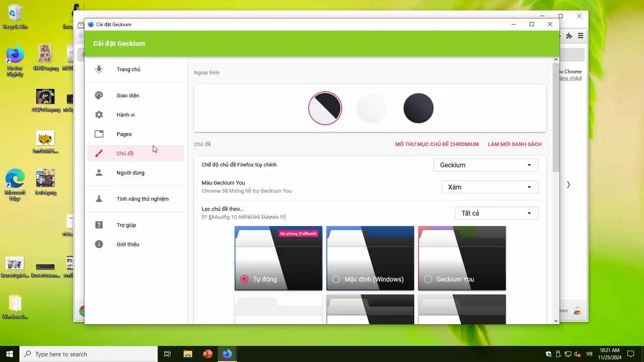Click the gear icon beside Hành vi
Image resolution: width=644 pixels, height=362 pixels.
coord(99,115)
